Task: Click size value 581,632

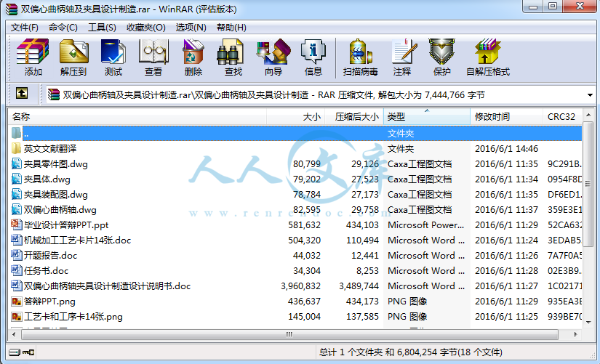Action: (304, 225)
